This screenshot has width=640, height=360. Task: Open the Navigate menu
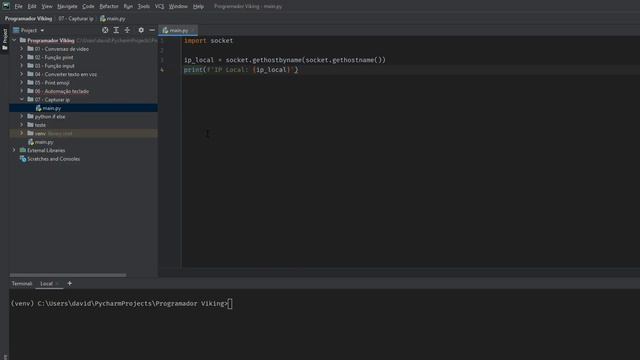67,7
